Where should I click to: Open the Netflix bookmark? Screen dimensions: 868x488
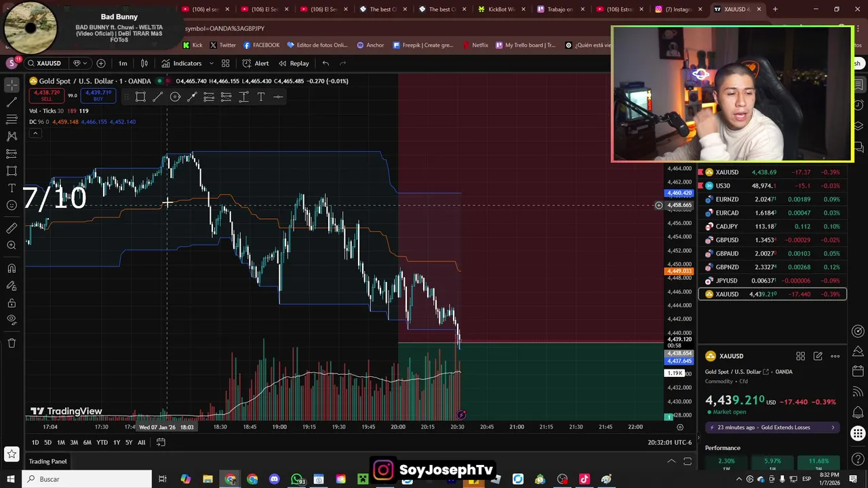[x=475, y=45]
